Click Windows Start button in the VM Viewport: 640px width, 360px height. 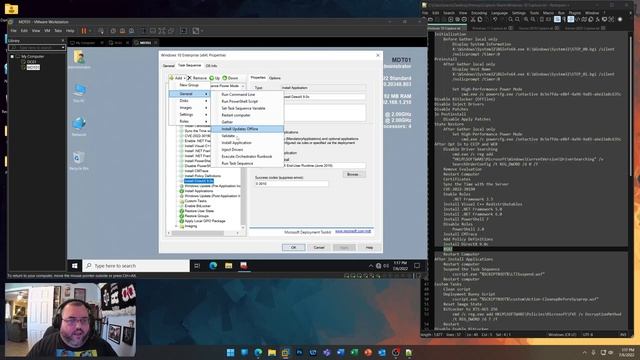coord(75,266)
